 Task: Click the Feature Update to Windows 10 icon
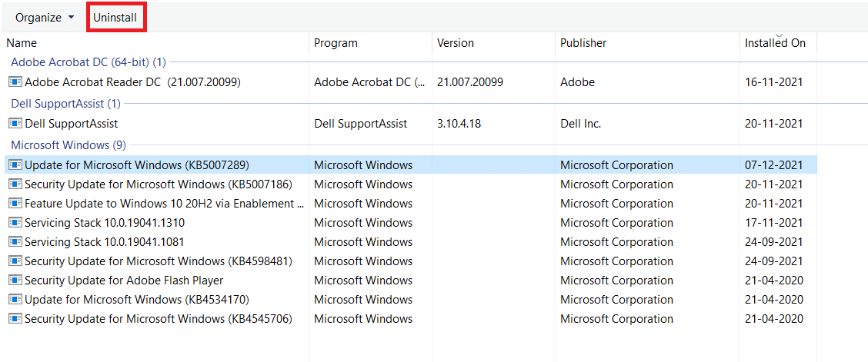pos(15,204)
